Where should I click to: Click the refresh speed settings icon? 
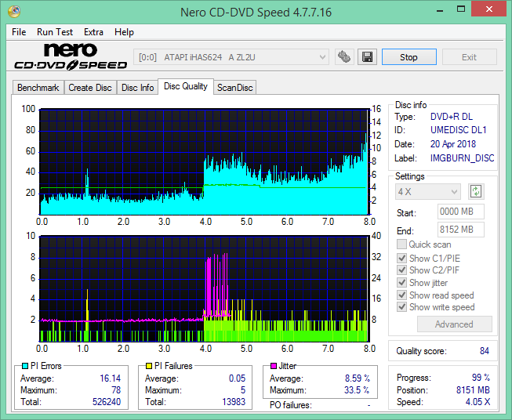coord(476,191)
